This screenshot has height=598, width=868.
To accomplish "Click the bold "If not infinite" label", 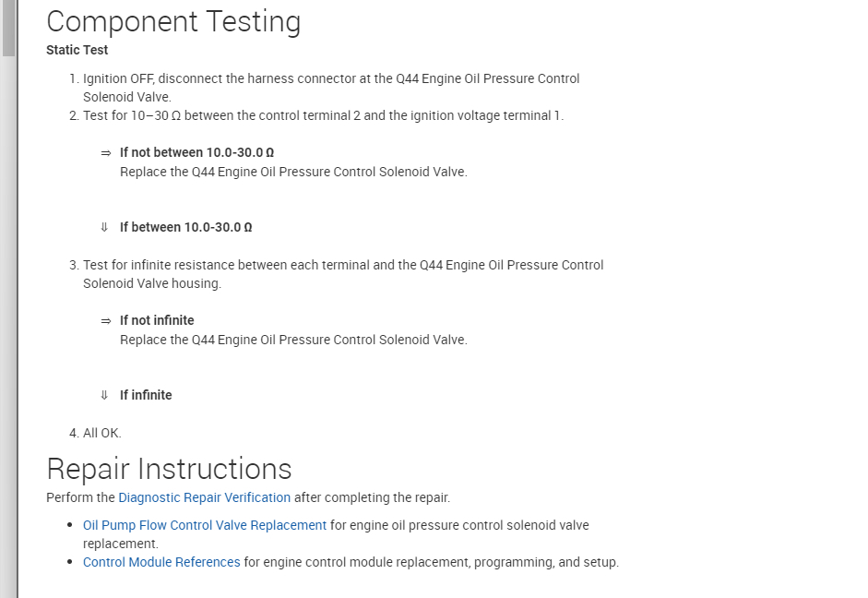I will [157, 320].
